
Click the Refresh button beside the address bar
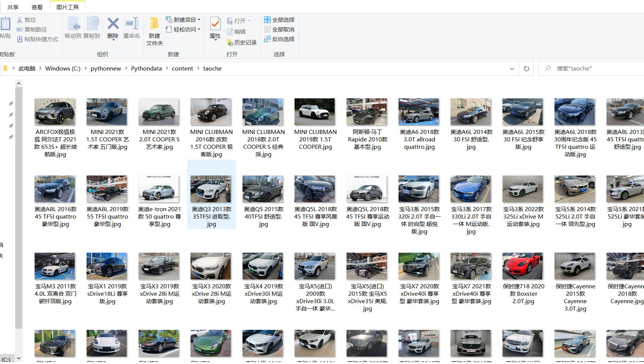click(x=526, y=68)
